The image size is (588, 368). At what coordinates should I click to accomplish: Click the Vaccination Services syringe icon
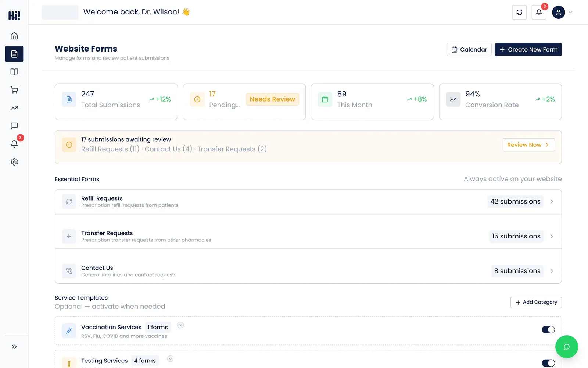point(69,331)
